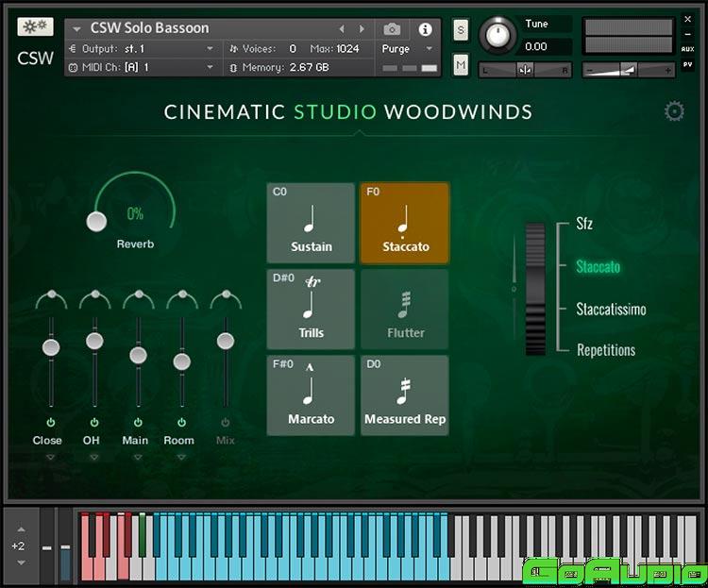Viewport: 708px width, 588px height.
Task: Click the Flutter articulation icon
Action: pos(404,310)
